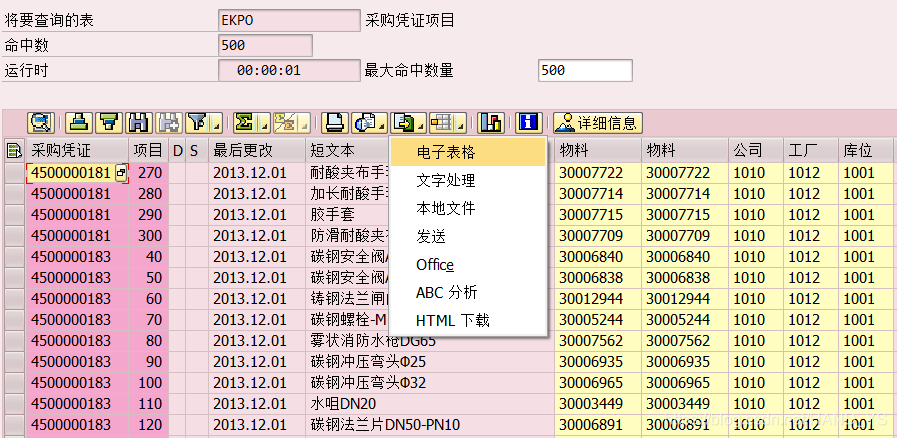Open the filter button dropdown arrow

[x=217, y=125]
